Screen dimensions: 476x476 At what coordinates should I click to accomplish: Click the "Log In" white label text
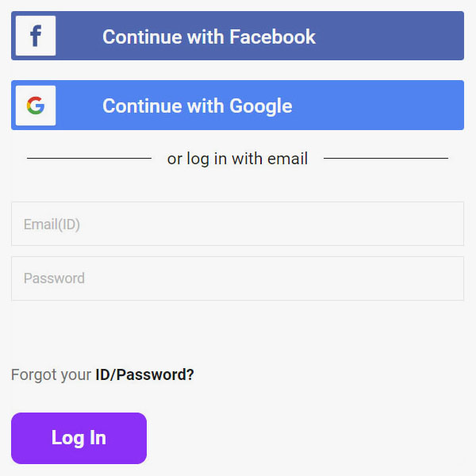pos(79,438)
